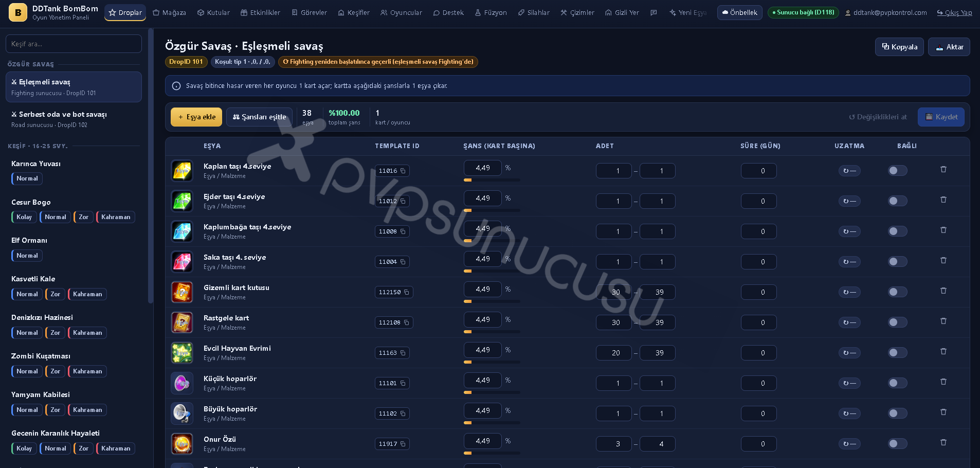This screenshot has height=468, width=980.
Task: Toggle extension for Gizemli kart kutusu
Action: (x=849, y=292)
